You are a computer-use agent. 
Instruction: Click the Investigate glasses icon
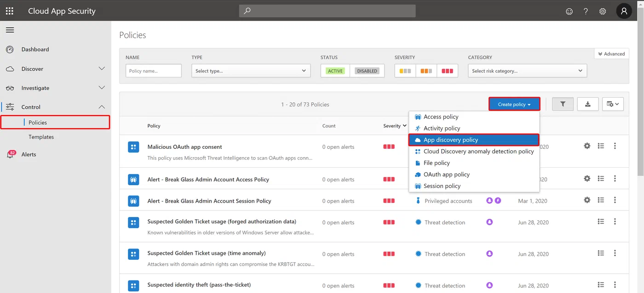[x=10, y=88]
